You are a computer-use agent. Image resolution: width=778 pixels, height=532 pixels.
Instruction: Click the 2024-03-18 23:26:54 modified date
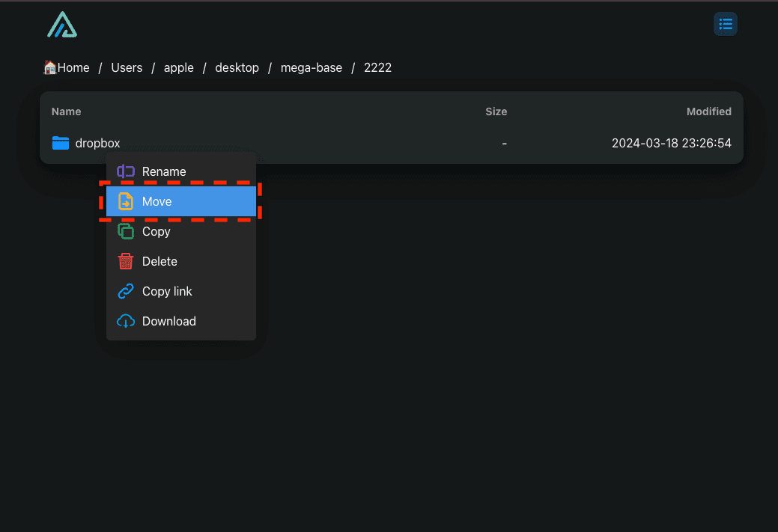(672, 143)
